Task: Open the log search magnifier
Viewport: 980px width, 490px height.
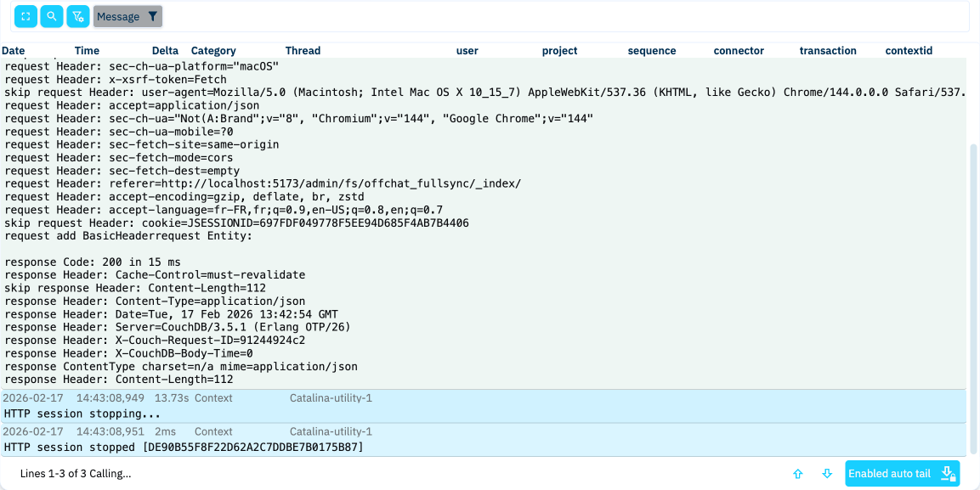Action: (x=52, y=16)
